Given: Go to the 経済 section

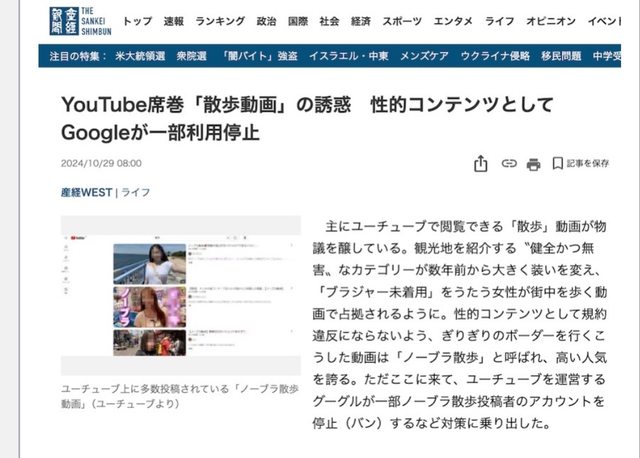Looking at the screenshot, I should (361, 20).
